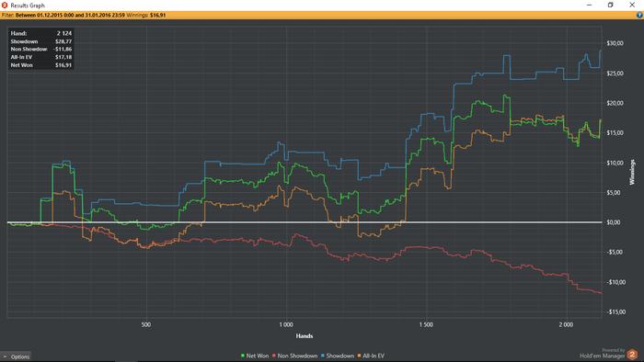This screenshot has width=644, height=362.
Task: Click the Hold'em Manager 2 logo badge
Action: tap(633, 354)
